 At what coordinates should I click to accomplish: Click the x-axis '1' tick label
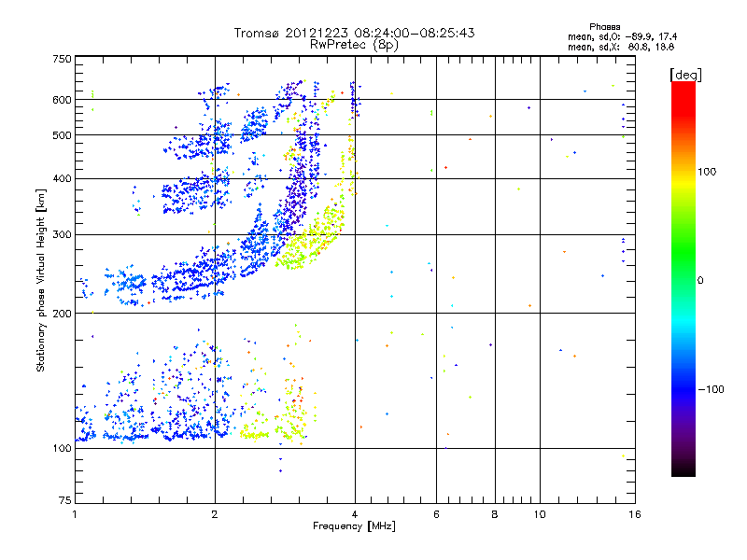click(75, 514)
